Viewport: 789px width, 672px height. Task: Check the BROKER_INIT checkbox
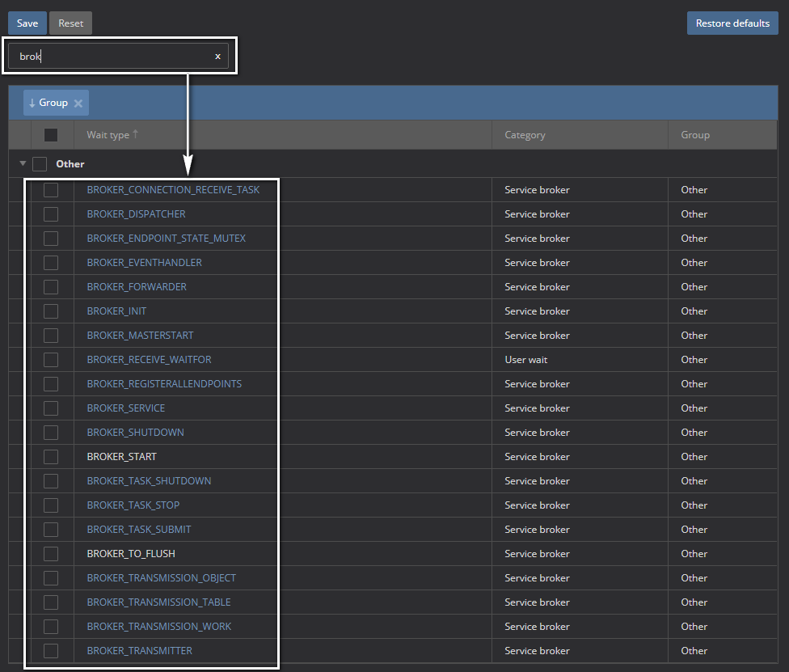coord(51,311)
